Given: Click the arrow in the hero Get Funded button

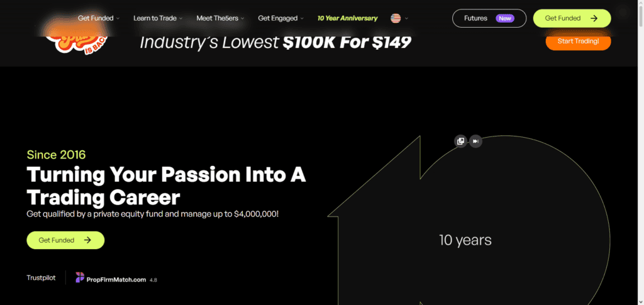Looking at the screenshot, I should 87,240.
